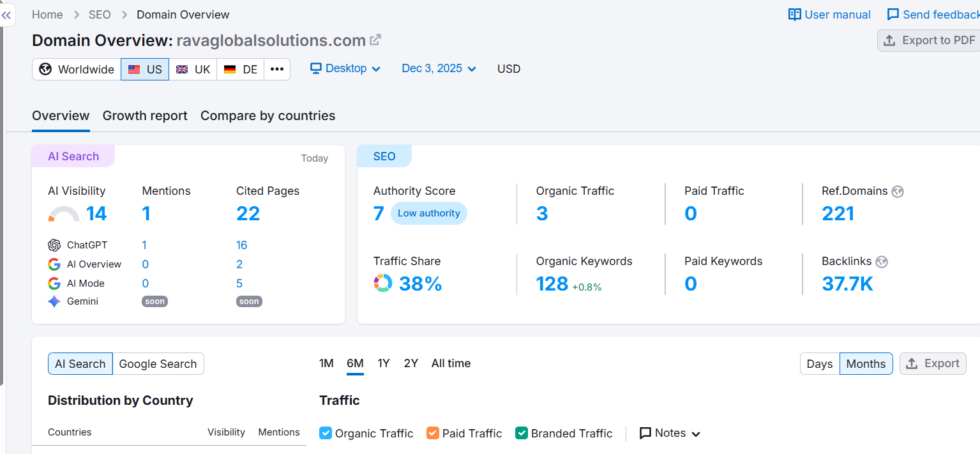The width and height of the screenshot is (980, 454).
Task: Collapse the sidebar with the double-chevron icon
Action: coord(6,15)
